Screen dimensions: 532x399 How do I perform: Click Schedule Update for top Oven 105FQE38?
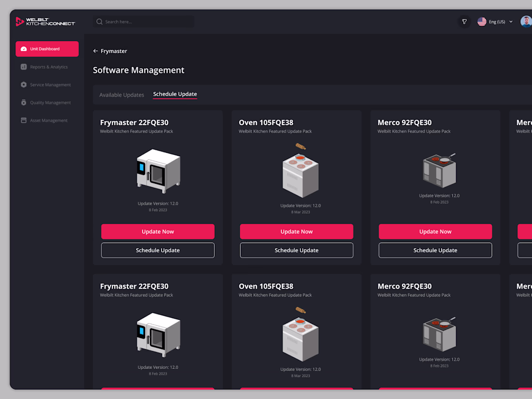[x=296, y=251]
